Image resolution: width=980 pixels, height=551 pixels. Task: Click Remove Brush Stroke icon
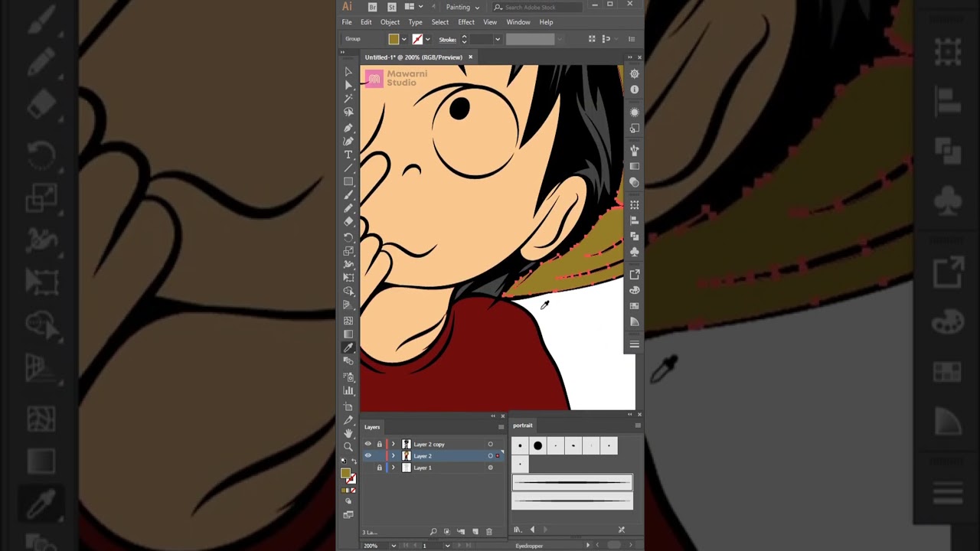621,530
